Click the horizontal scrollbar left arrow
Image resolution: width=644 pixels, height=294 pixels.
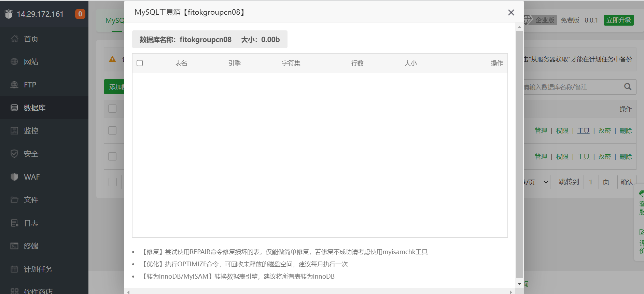(x=128, y=292)
